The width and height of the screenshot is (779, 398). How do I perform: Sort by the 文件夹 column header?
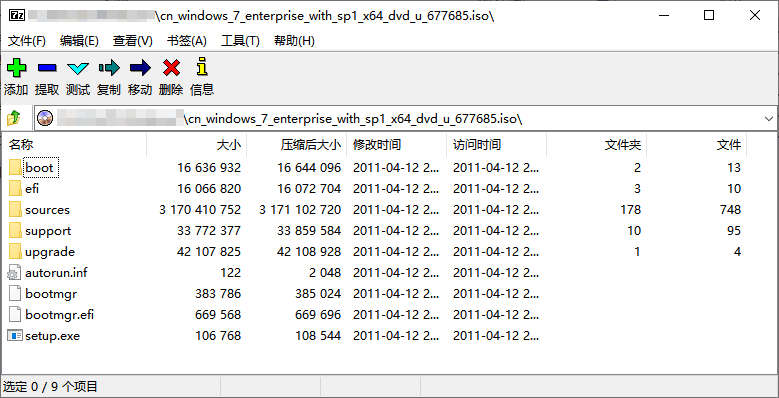tap(623, 145)
